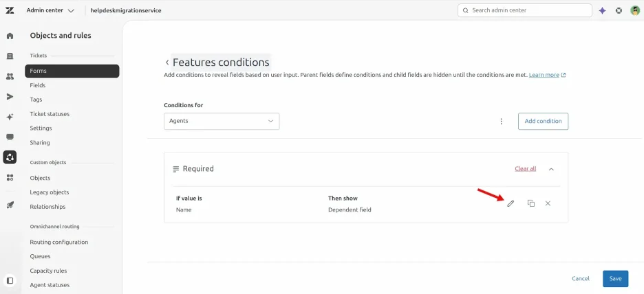This screenshot has height=294, width=644.
Task: Click the Name value under If value is
Action: point(184,210)
